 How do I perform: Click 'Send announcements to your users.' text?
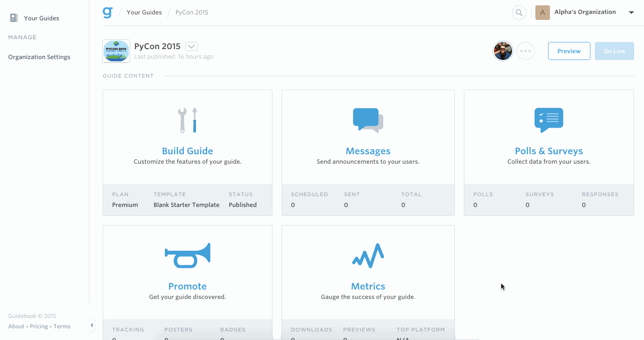[368, 161]
